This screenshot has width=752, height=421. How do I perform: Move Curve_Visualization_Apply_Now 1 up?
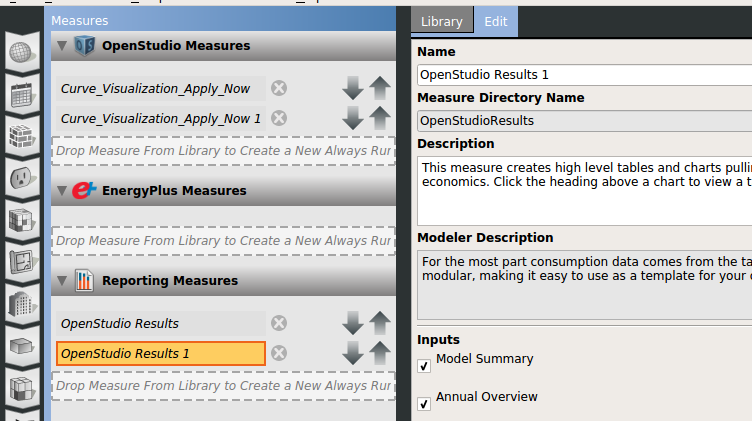[x=380, y=118]
